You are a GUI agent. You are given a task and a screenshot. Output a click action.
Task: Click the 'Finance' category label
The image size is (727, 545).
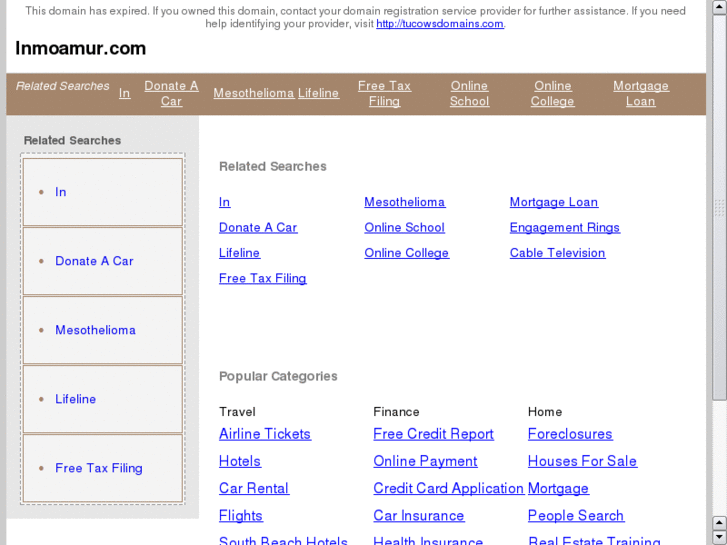point(396,412)
